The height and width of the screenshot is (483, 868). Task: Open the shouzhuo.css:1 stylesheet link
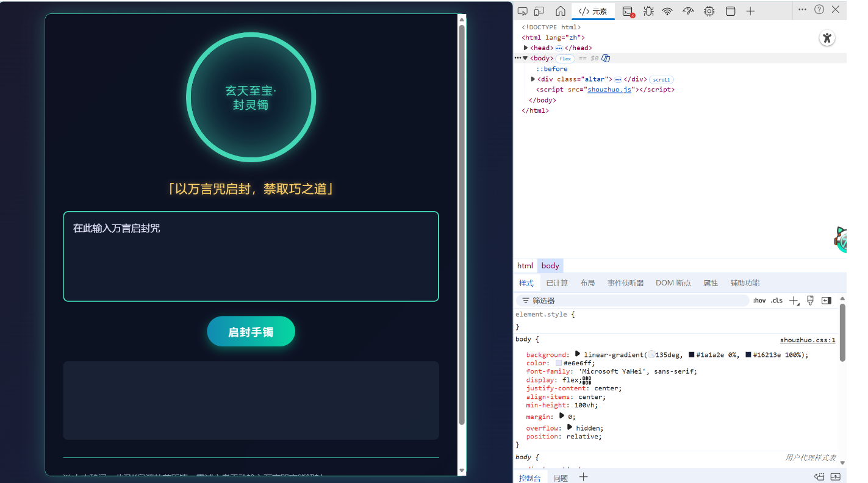[808, 340]
